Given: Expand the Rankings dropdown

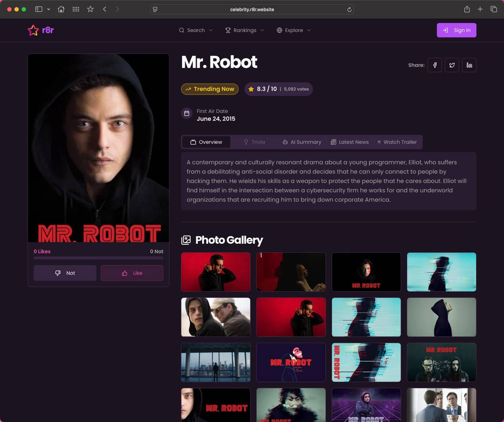Looking at the screenshot, I should (244, 30).
